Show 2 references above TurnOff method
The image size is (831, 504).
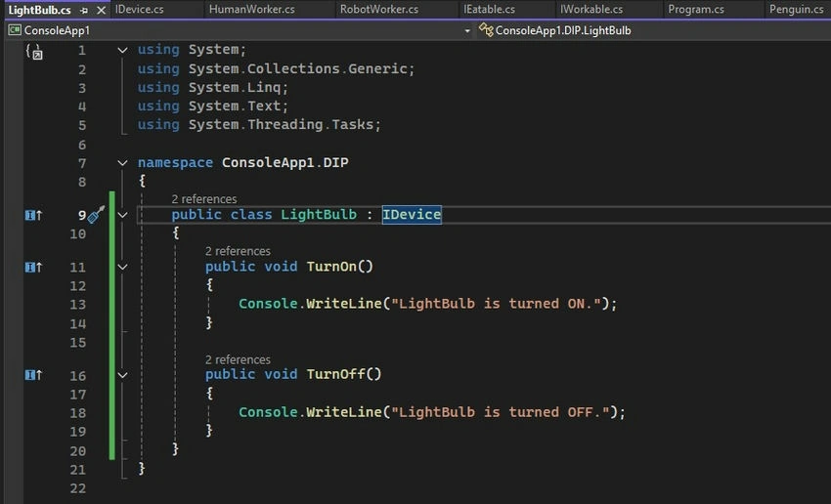point(238,359)
